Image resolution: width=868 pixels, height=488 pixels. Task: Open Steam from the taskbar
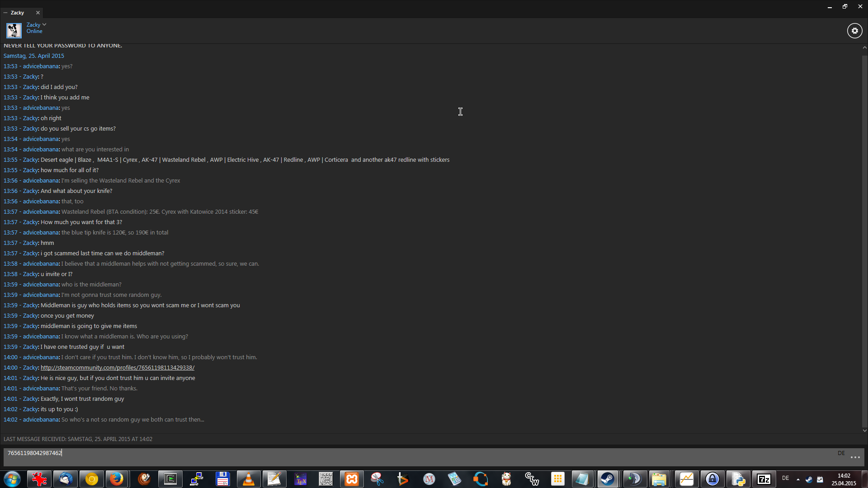(x=607, y=479)
